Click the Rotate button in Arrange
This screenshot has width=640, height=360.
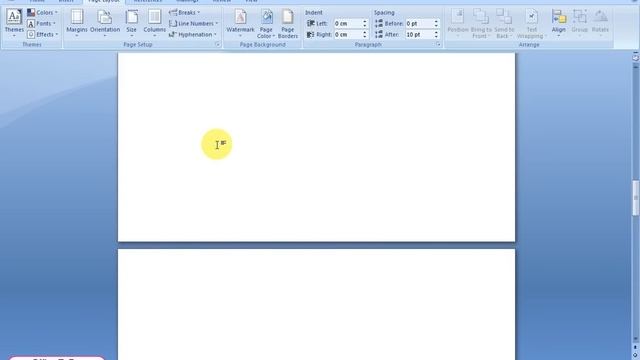(600, 23)
